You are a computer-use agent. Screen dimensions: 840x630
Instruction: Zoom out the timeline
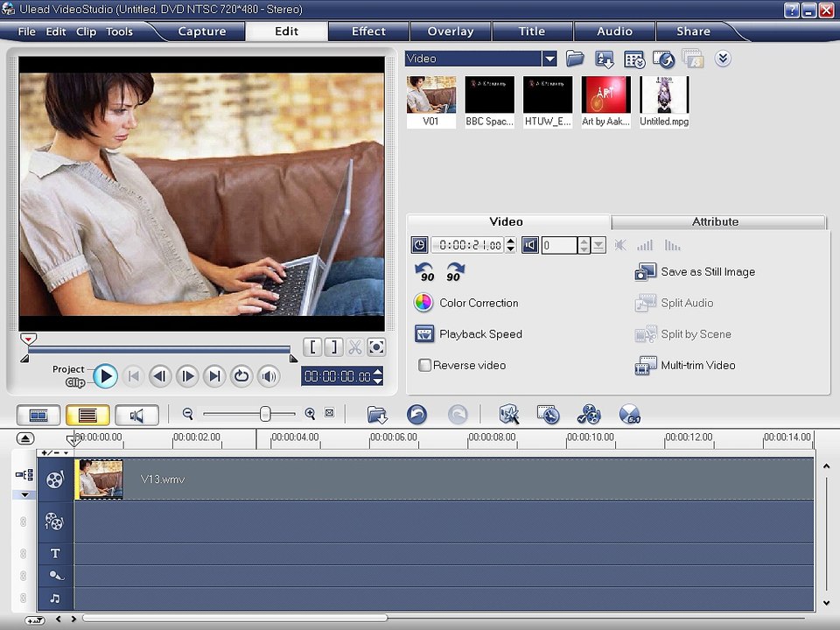coord(187,414)
